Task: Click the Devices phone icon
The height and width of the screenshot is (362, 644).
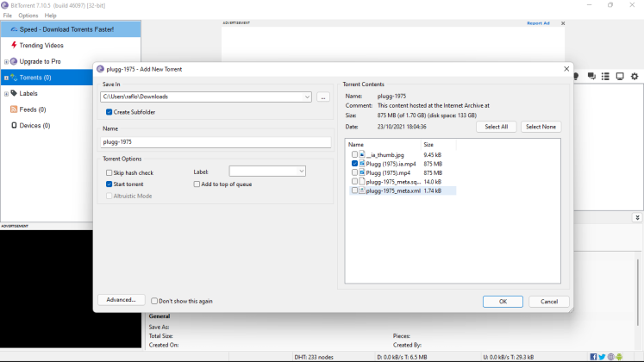Action: click(x=14, y=125)
